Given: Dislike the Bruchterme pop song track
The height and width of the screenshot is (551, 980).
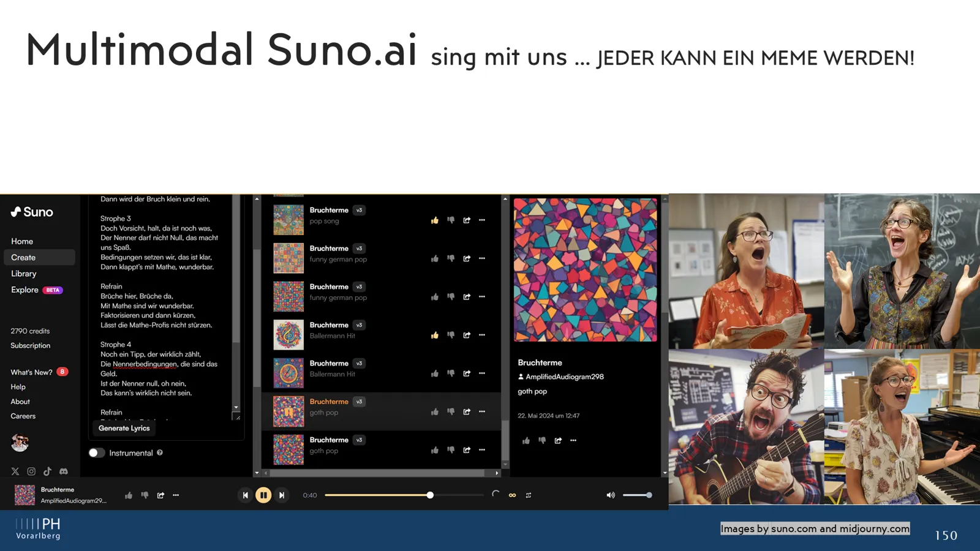Looking at the screenshot, I should [451, 220].
